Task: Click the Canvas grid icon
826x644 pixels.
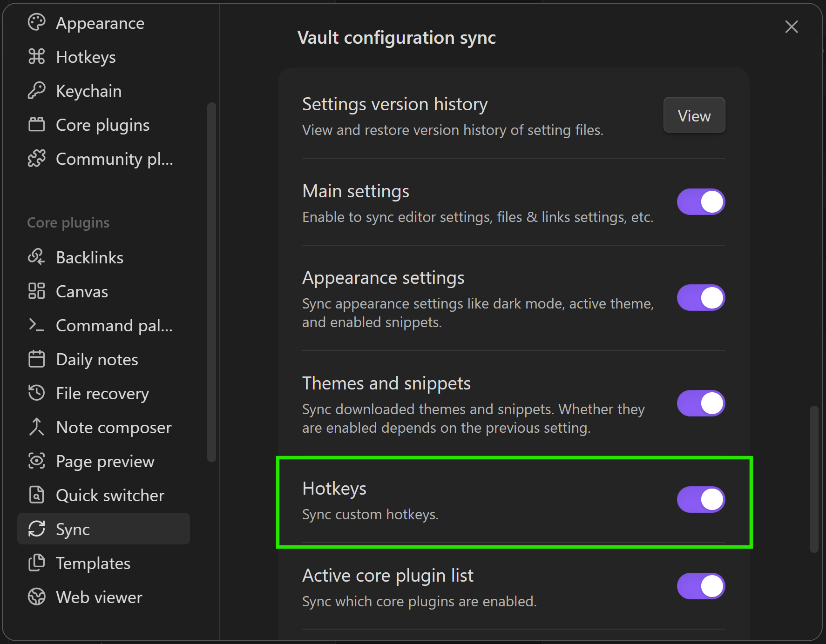Action: point(36,291)
